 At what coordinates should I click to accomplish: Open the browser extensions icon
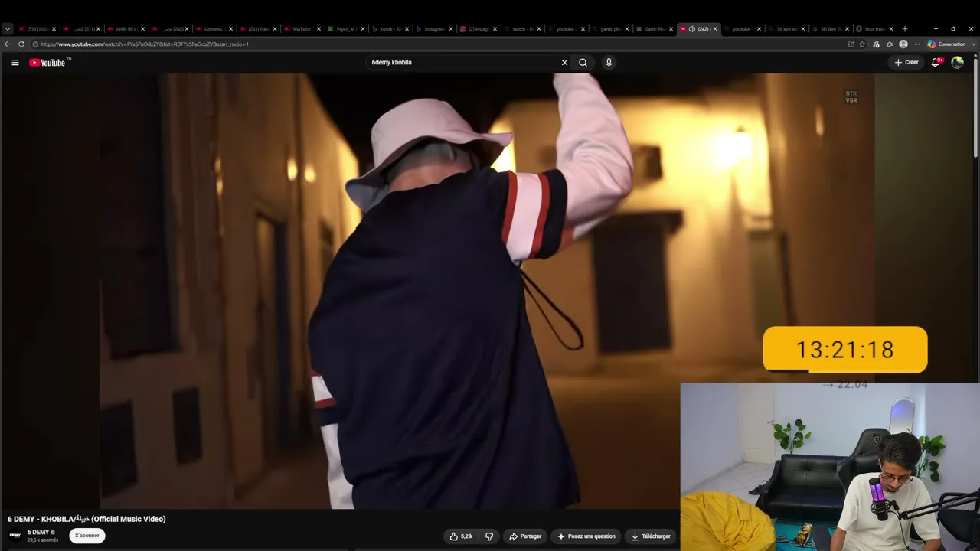pyautogui.click(x=851, y=44)
